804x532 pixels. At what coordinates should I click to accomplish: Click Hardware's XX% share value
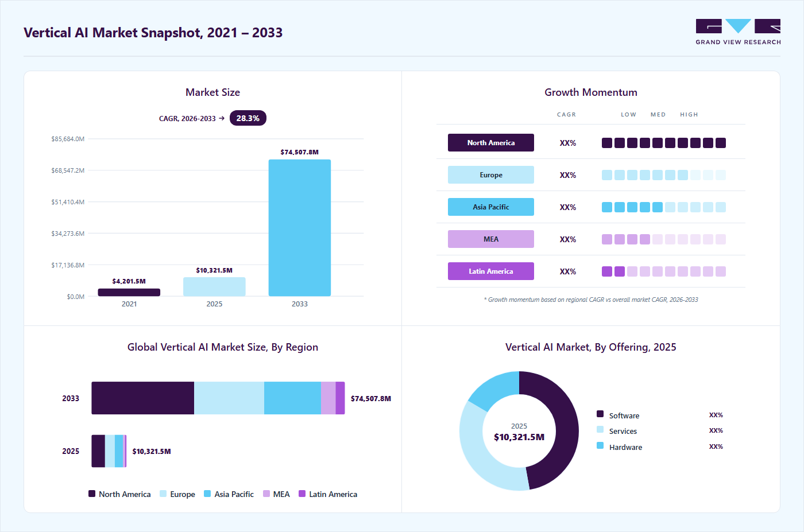pos(716,446)
